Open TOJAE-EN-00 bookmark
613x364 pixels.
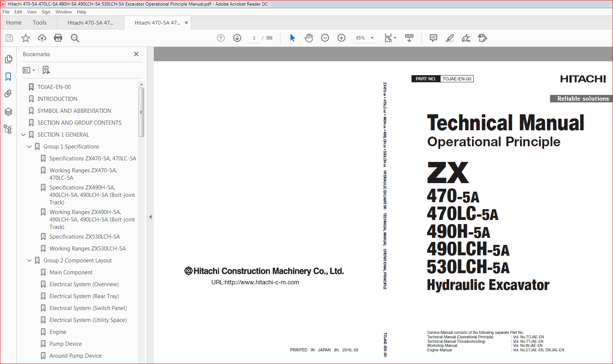(54, 87)
